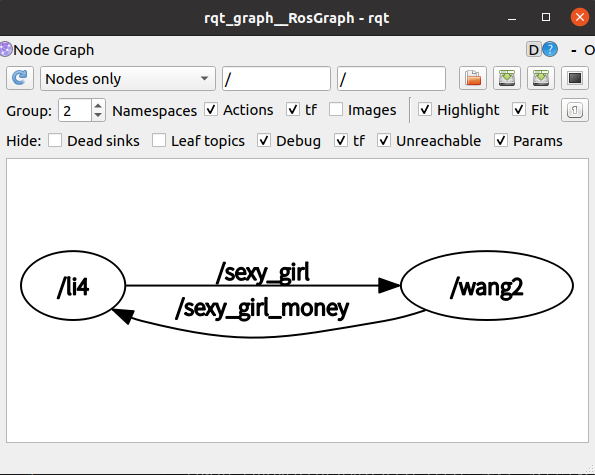
Task: Click the fit-in-view icon beside Fit
Action: point(575,110)
